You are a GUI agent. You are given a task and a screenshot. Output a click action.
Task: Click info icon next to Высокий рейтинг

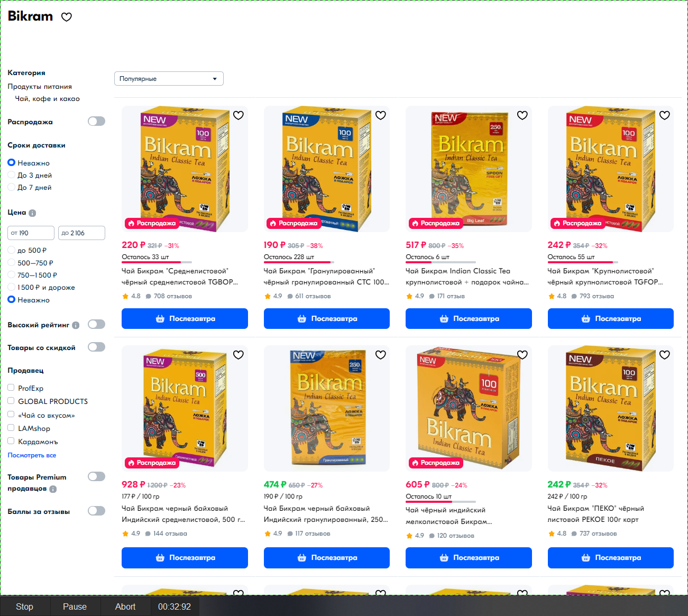[x=76, y=325]
